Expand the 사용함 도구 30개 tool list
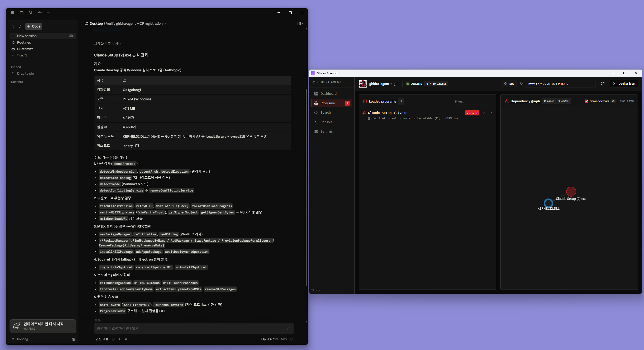 108,44
